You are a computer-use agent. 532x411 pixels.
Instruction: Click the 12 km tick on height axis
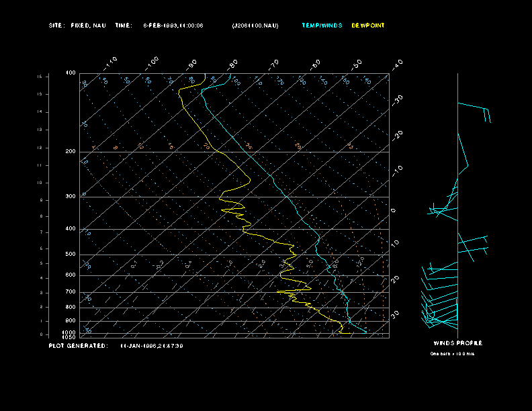[40, 148]
